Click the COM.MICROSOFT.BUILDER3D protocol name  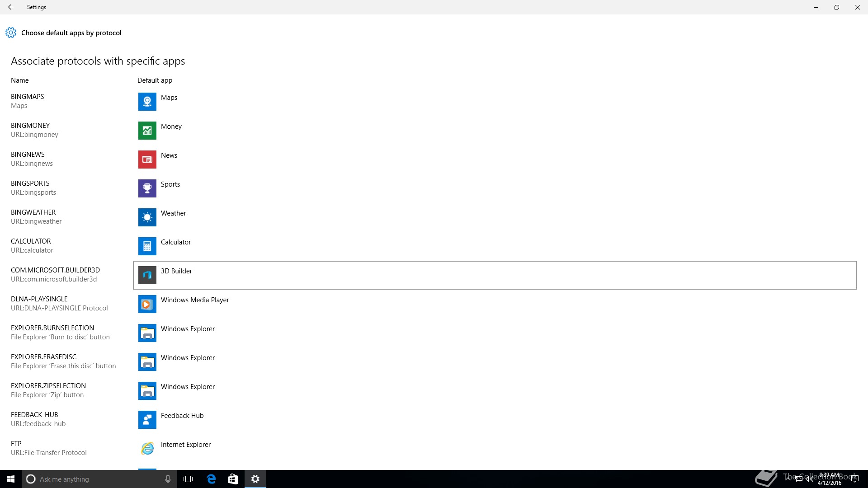[x=55, y=270]
